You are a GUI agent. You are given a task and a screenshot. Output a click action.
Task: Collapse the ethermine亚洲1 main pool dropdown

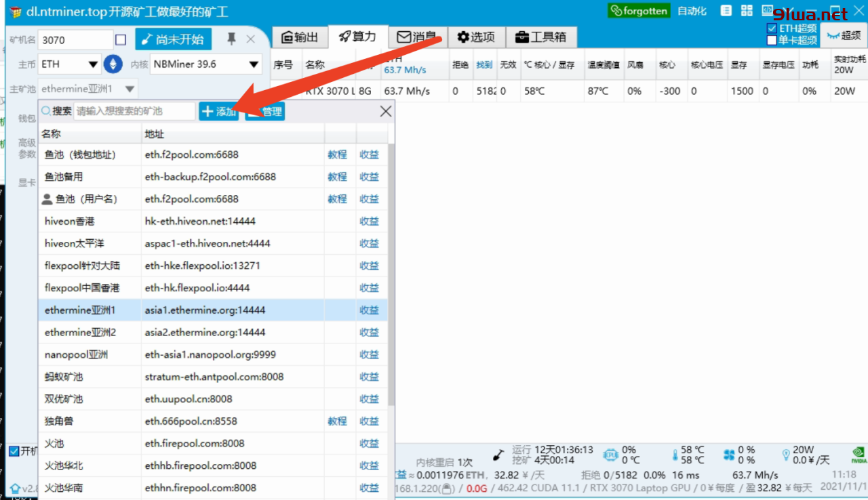(x=88, y=89)
